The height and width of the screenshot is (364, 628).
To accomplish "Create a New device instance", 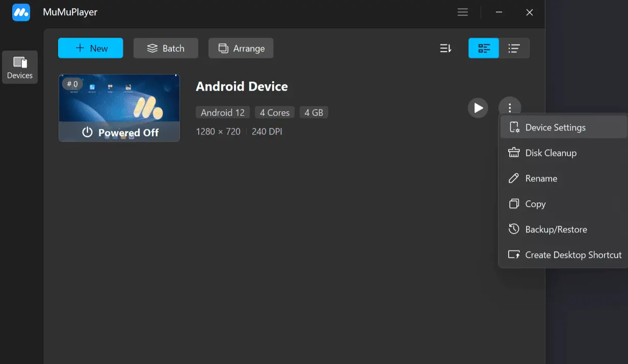I will pos(91,48).
